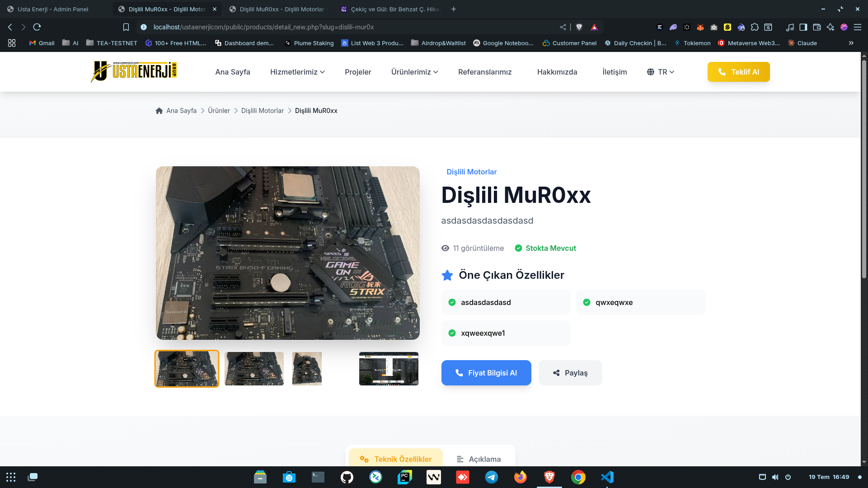
Task: Open GitHub Desktop from the taskbar
Action: [347, 477]
